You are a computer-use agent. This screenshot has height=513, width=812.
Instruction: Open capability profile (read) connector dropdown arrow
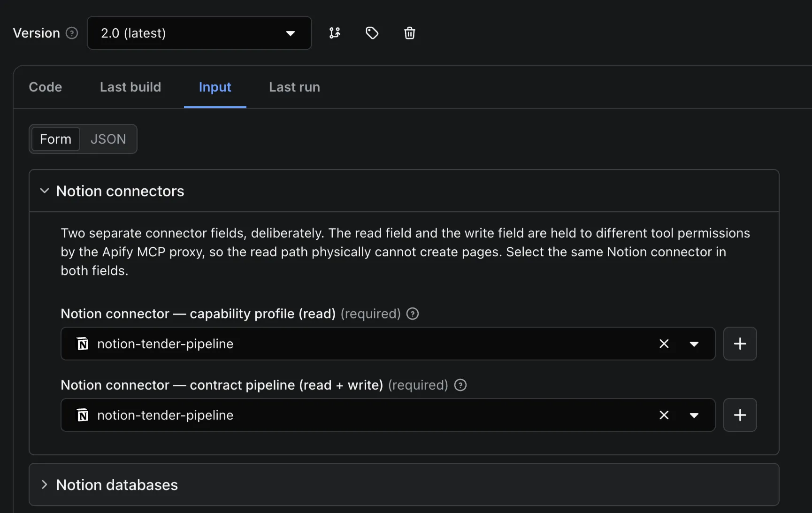[x=694, y=344]
